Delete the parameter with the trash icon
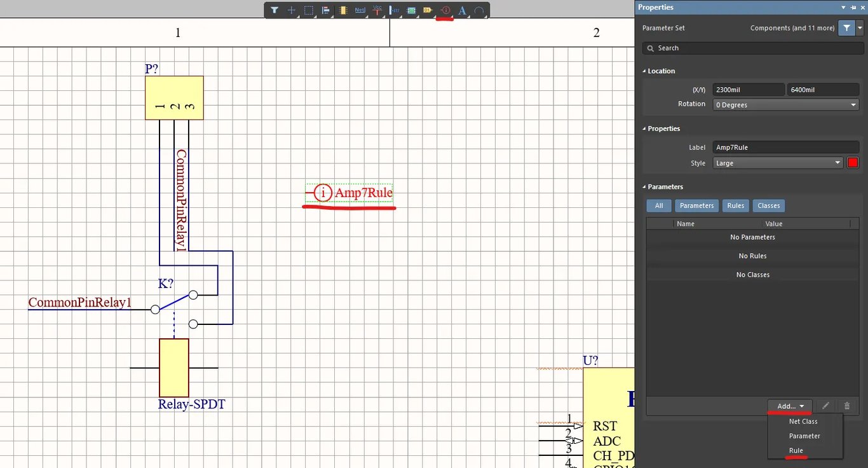 tap(847, 406)
